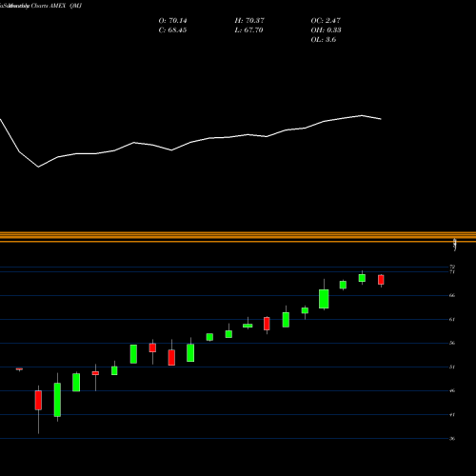This screenshot has height=476, width=476.
Task: Click the open price value O: 70.14
Action: point(172,21)
